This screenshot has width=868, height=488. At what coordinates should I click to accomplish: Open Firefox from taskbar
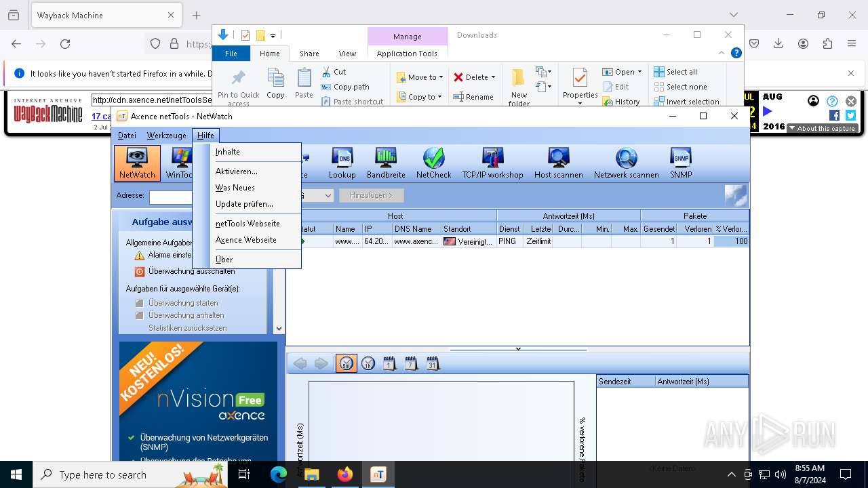[x=344, y=474]
